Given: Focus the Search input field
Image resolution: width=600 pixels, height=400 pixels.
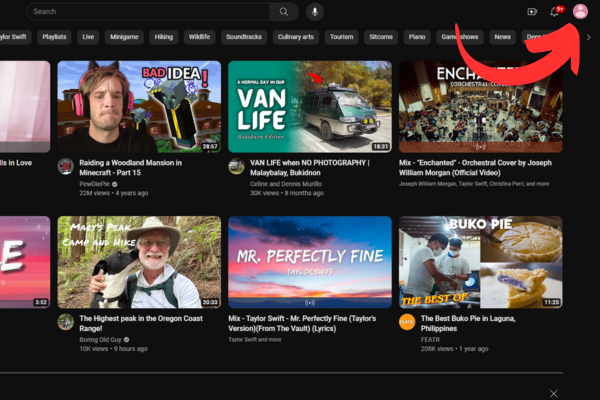Looking at the screenshot, I should click(x=148, y=11).
